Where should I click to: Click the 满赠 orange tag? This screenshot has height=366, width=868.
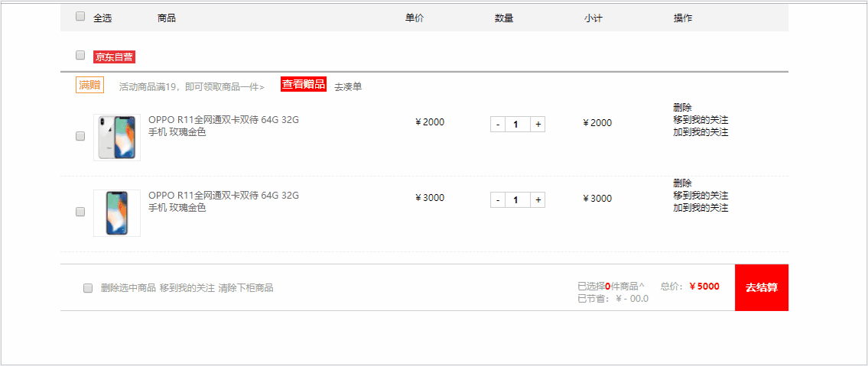tap(89, 85)
